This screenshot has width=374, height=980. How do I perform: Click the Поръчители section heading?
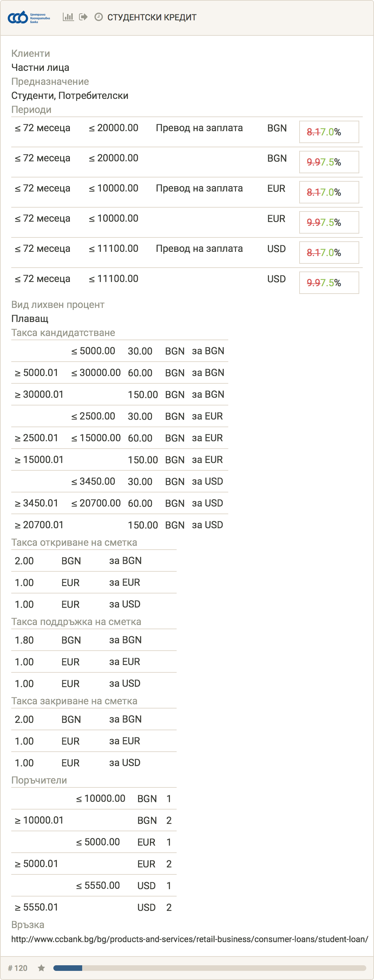pos(39,780)
